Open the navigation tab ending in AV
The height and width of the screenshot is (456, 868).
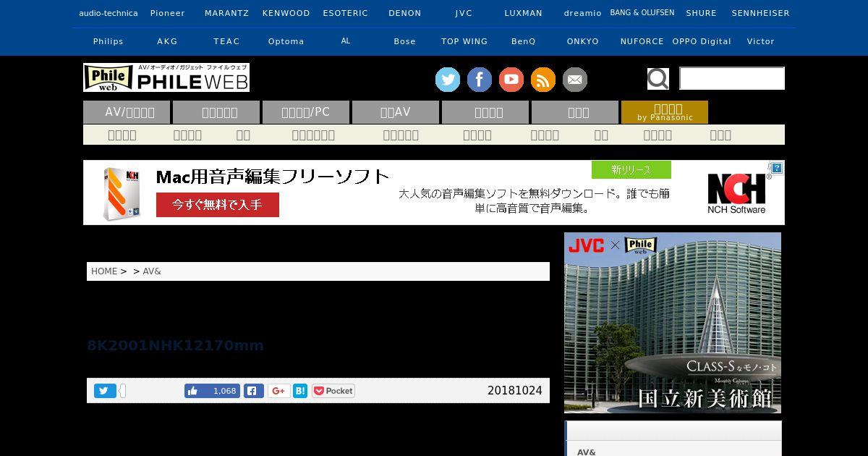tap(396, 112)
